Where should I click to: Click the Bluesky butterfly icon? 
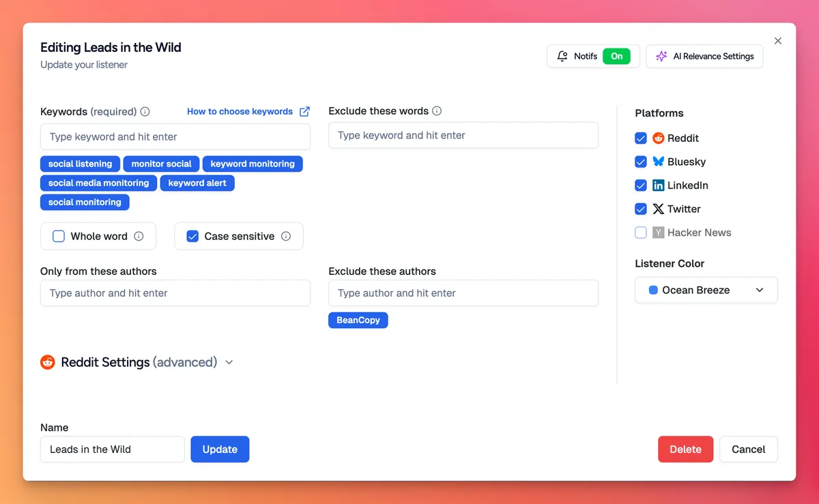(x=659, y=162)
